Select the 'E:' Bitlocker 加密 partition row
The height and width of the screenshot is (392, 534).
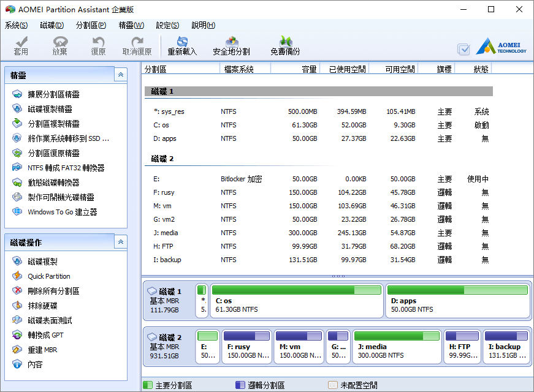tap(319, 179)
